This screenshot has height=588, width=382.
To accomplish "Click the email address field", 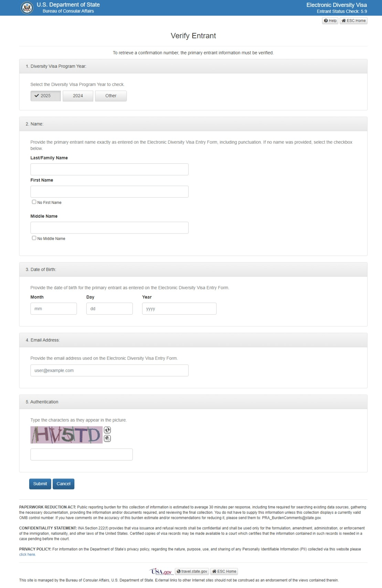I will point(109,371).
